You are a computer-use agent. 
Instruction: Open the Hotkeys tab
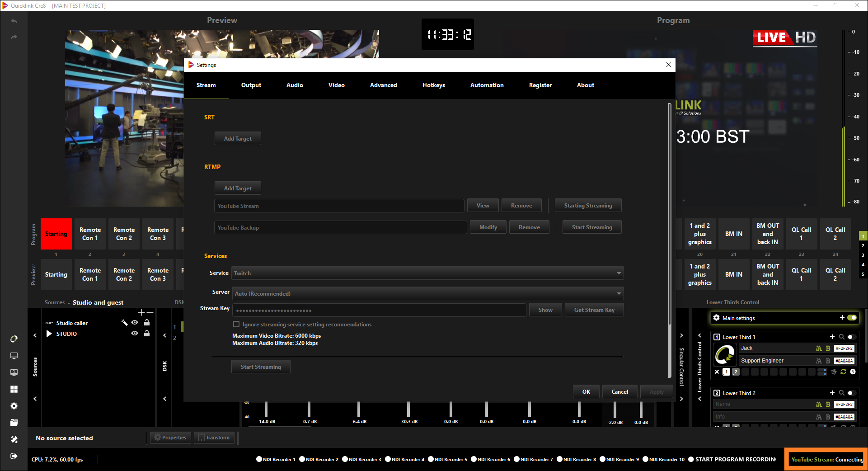(433, 85)
